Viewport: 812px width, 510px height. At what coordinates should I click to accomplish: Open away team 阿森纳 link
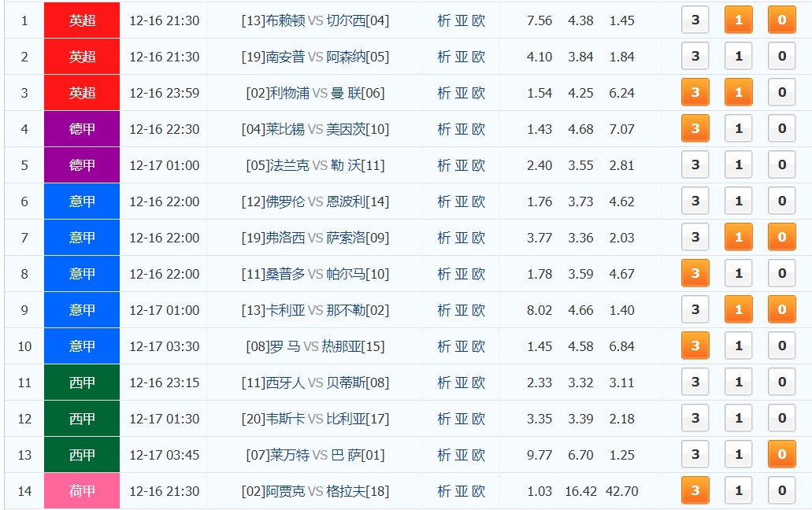pyautogui.click(x=346, y=57)
